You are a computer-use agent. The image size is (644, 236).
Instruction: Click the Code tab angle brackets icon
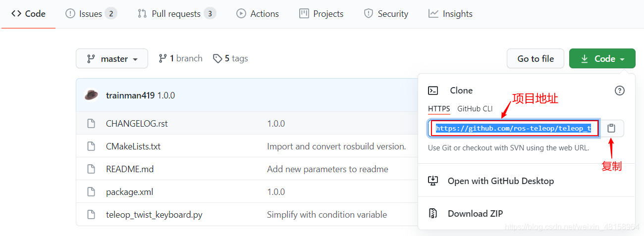[x=16, y=14]
